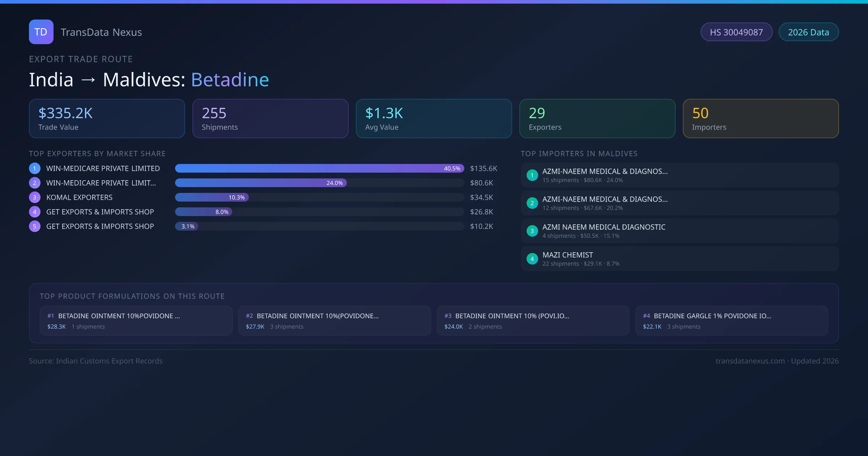Open #1 Betadine Ointment formulation card
Viewport: 868px width, 456px height.
coord(136,321)
